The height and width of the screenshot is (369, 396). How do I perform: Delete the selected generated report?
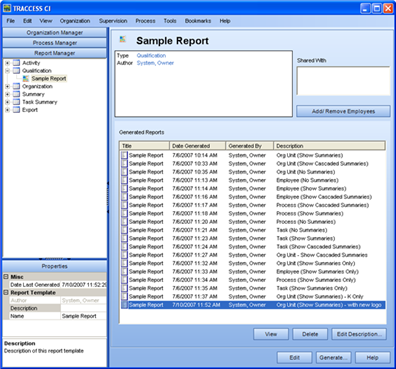[310, 334]
